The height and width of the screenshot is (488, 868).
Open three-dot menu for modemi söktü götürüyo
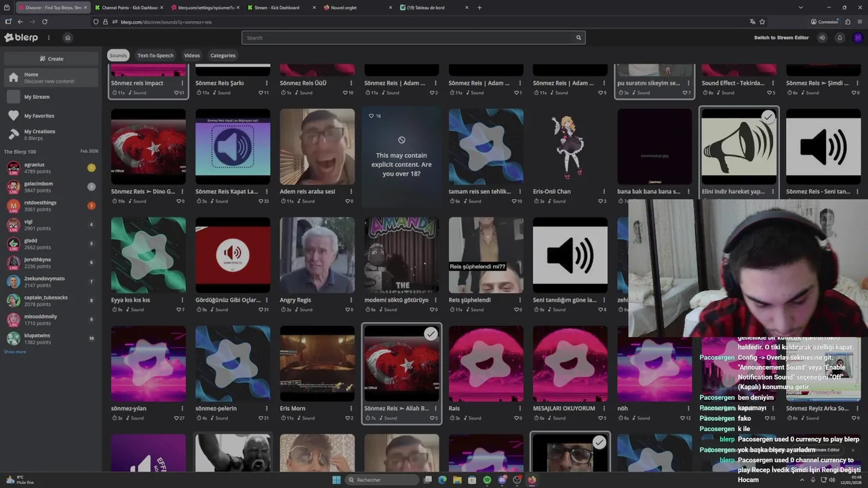(435, 300)
